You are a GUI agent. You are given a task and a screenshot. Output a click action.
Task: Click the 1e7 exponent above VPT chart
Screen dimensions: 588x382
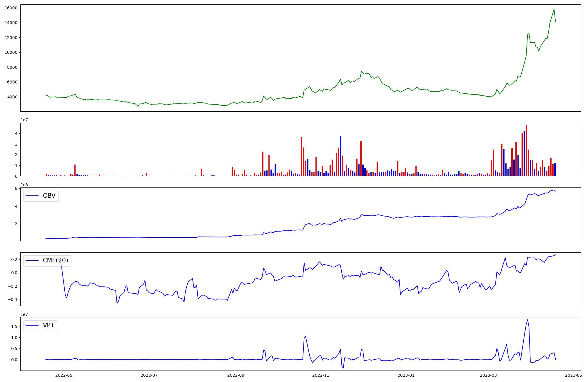coord(24,314)
